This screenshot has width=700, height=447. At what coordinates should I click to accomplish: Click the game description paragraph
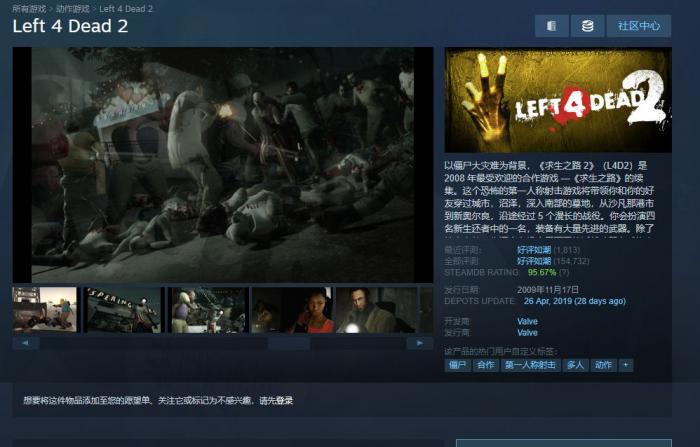550,197
